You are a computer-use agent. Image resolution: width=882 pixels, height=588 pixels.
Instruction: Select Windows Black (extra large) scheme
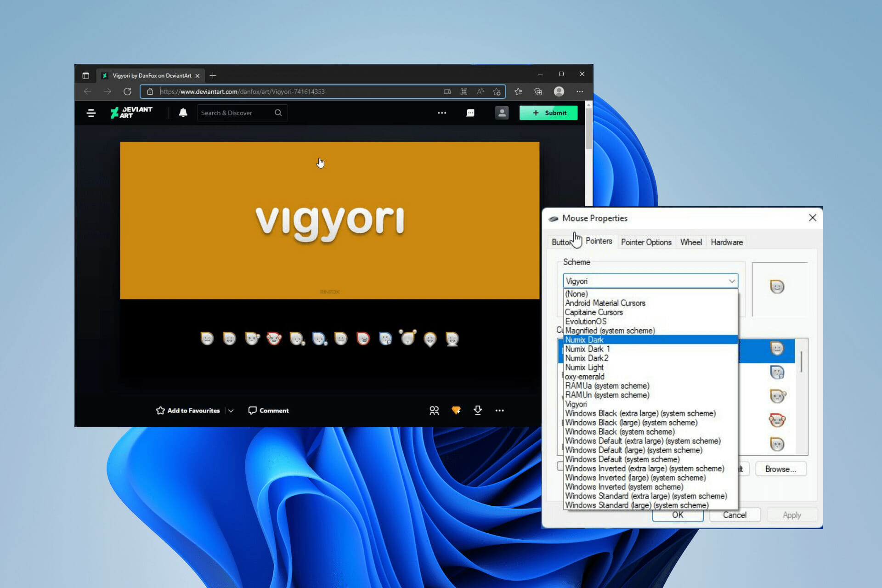650,413
